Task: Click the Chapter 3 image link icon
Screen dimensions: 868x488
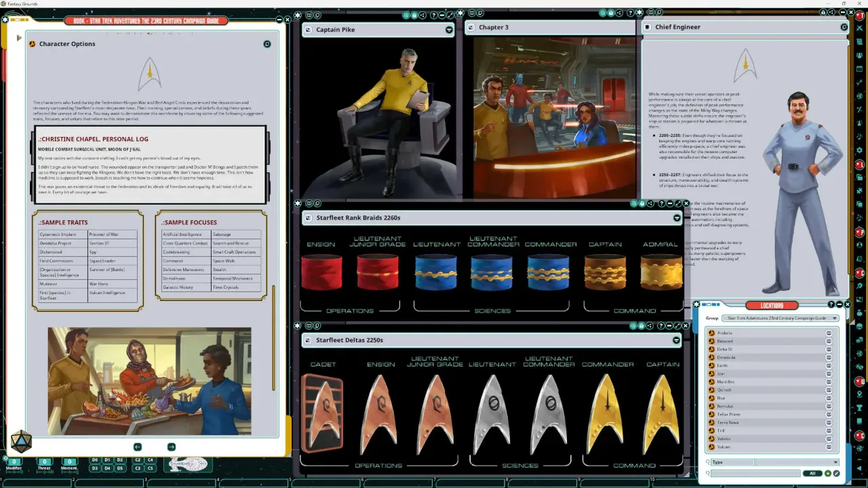Action: 471,27
